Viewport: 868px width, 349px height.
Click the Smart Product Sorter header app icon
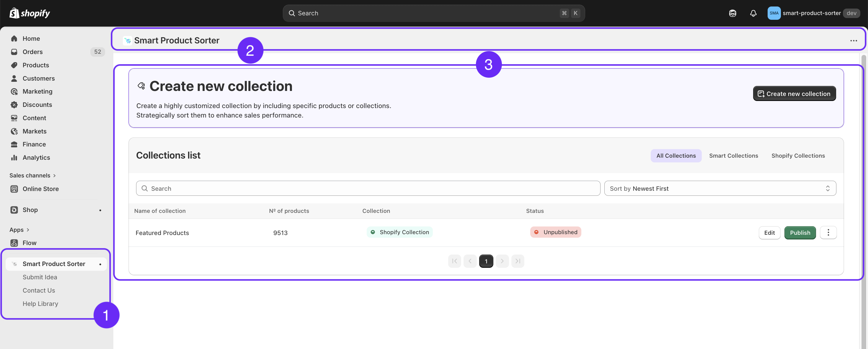tap(127, 40)
